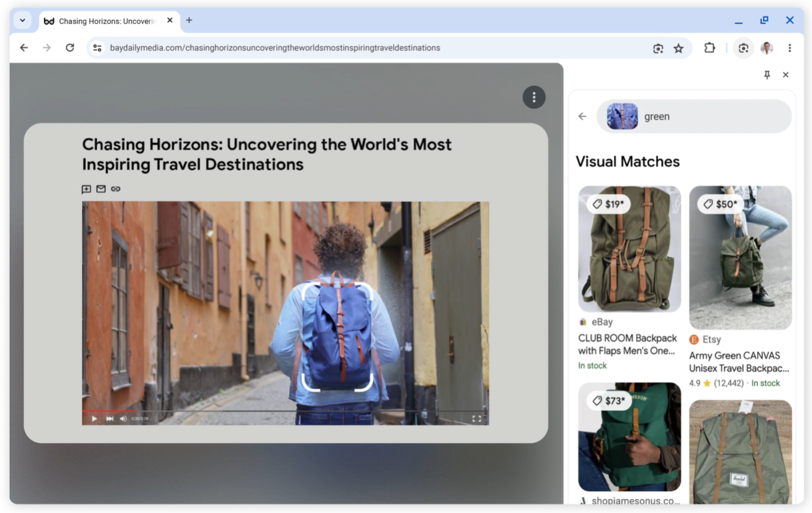Screen dimensions: 812x513
Task: Open a new browser tab
Action: (189, 21)
